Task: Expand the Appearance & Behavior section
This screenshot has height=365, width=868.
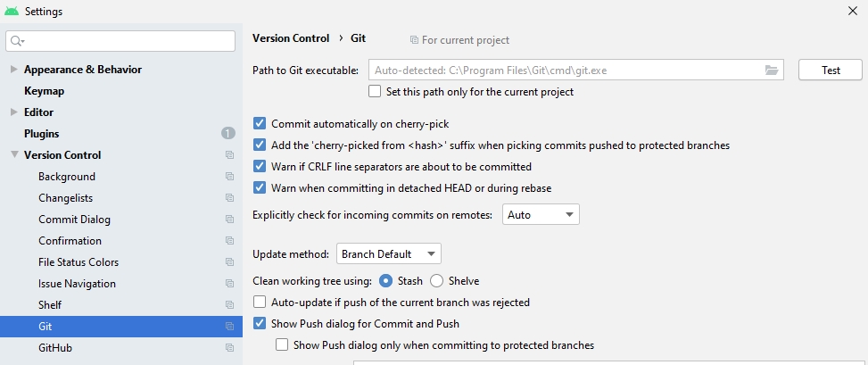Action: coord(14,70)
